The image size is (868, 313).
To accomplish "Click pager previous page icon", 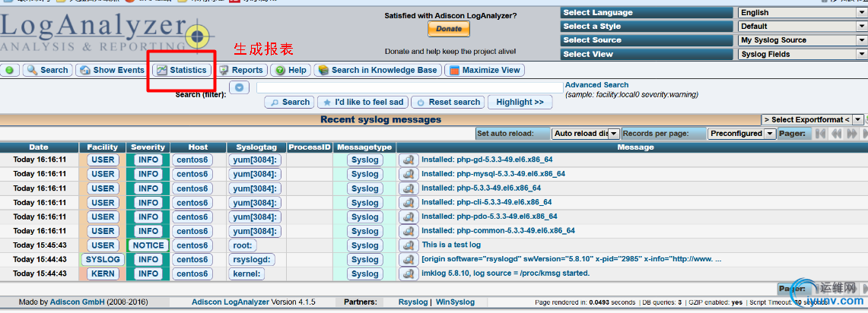I will (x=837, y=133).
